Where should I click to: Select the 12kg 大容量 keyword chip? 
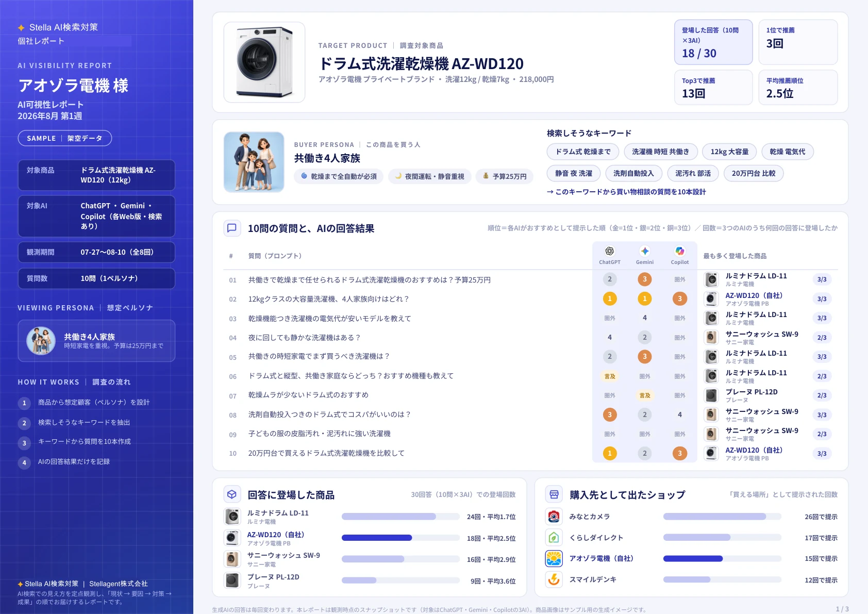point(729,152)
